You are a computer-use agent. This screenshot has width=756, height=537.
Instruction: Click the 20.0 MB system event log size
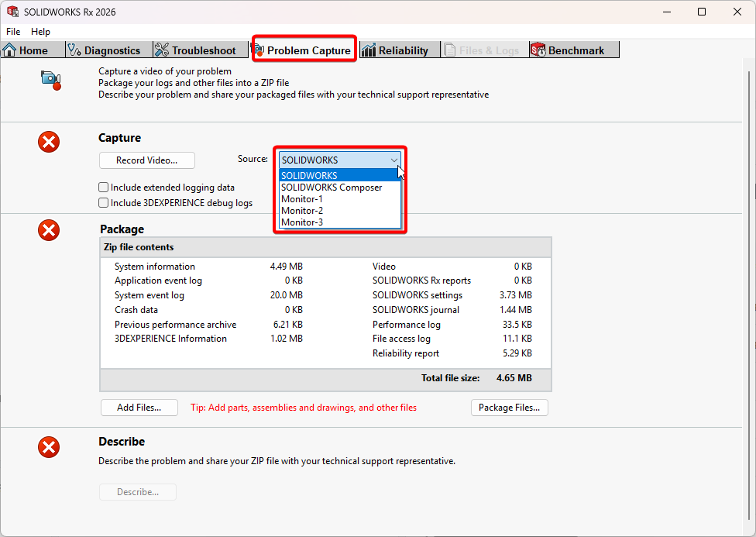287,294
